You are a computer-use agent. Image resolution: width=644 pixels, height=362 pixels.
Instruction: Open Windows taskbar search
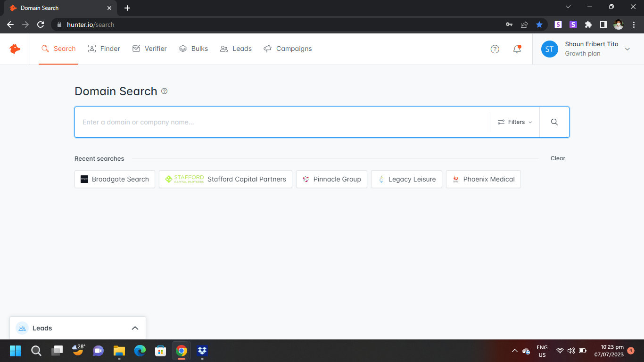tap(36, 351)
